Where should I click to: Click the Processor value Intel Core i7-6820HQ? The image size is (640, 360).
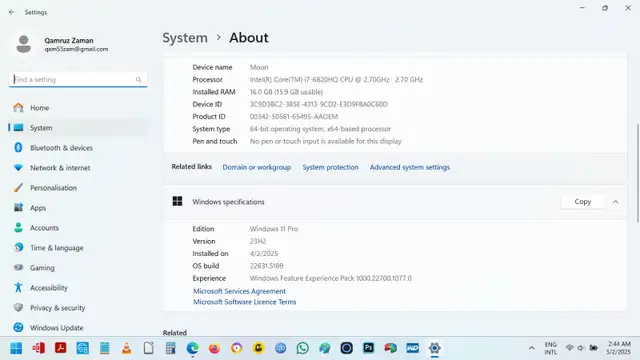click(x=336, y=80)
